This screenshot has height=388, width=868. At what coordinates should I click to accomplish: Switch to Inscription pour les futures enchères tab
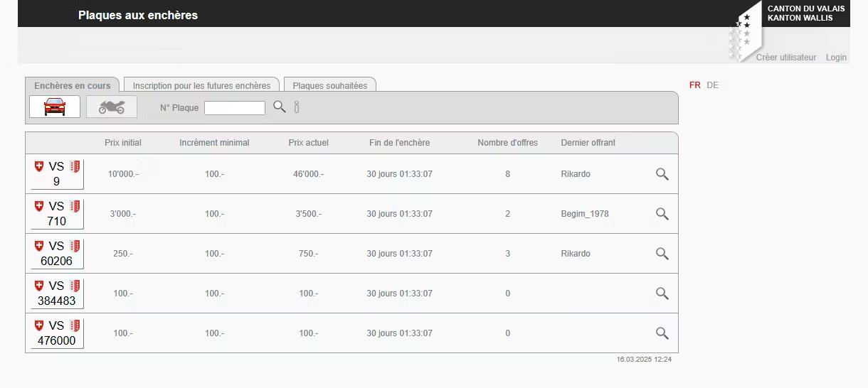pyautogui.click(x=201, y=85)
